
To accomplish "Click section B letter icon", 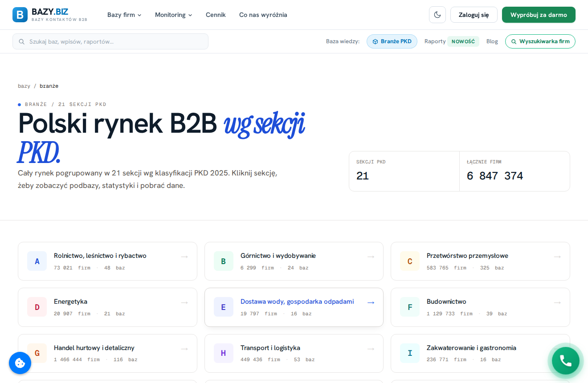I will click(224, 261).
